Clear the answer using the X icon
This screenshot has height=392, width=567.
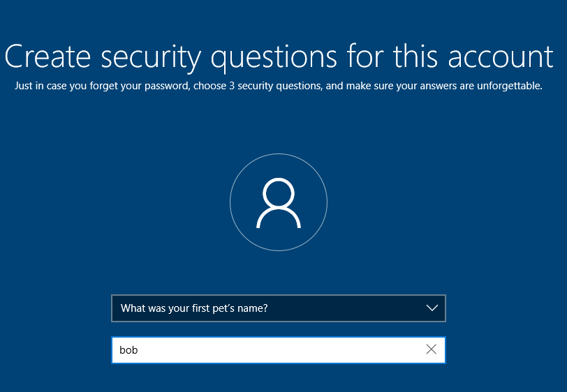[x=431, y=349]
